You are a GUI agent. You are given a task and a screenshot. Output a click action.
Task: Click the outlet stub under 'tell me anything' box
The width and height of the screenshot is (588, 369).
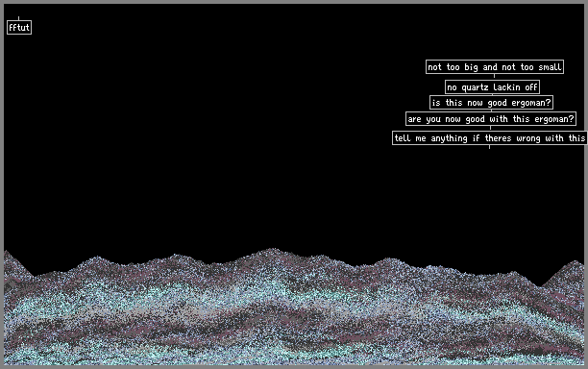(x=489, y=147)
